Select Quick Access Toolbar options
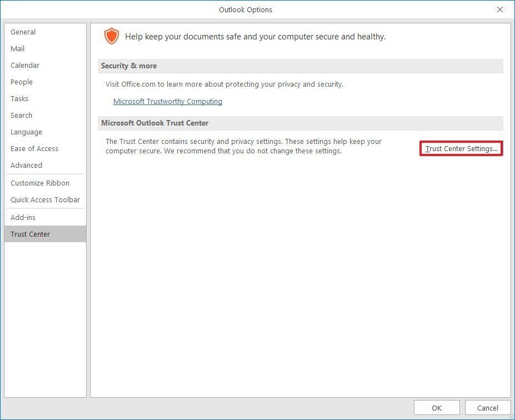 pos(45,199)
